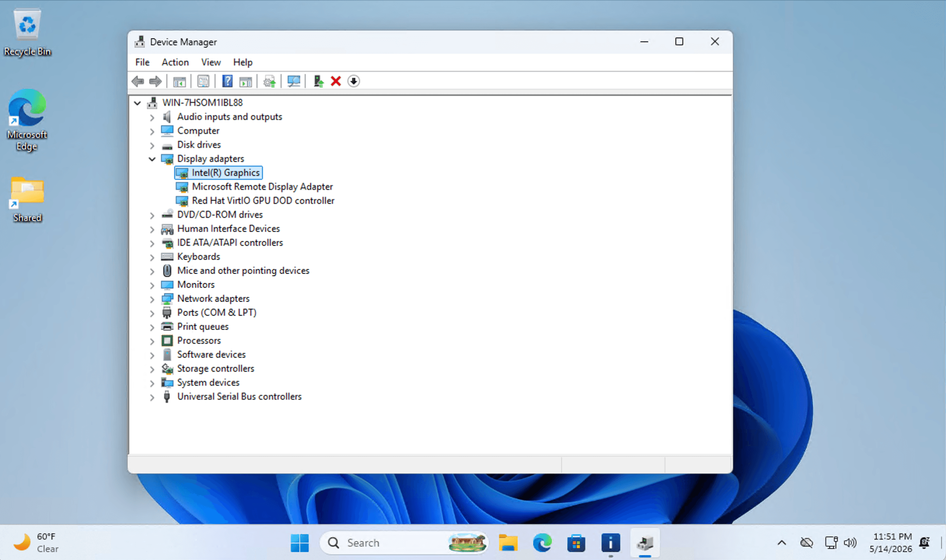Click the Universal Serial Bus controllers icon

tap(167, 397)
